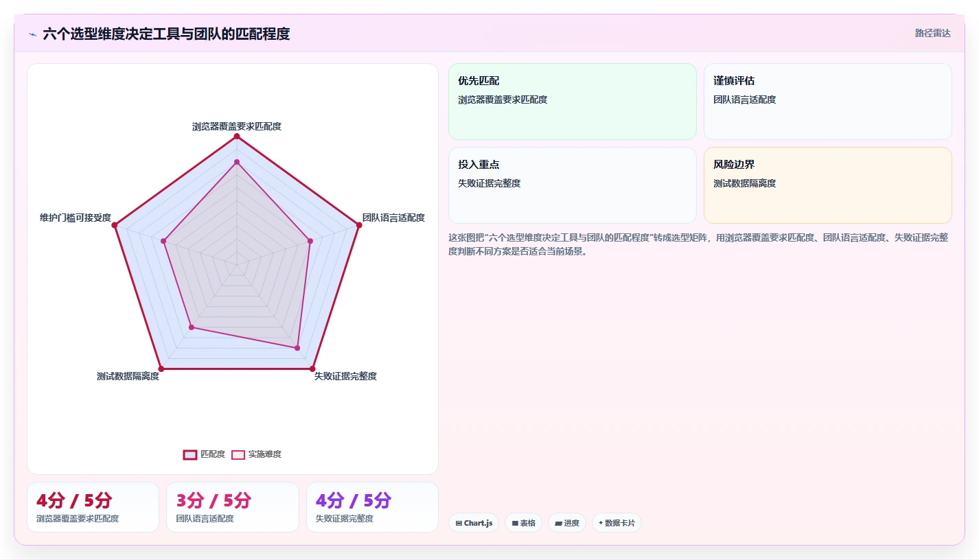This screenshot has width=979, height=560.
Task: Click the 4分 / 5分 失败证据完整度 stat card
Action: (372, 507)
